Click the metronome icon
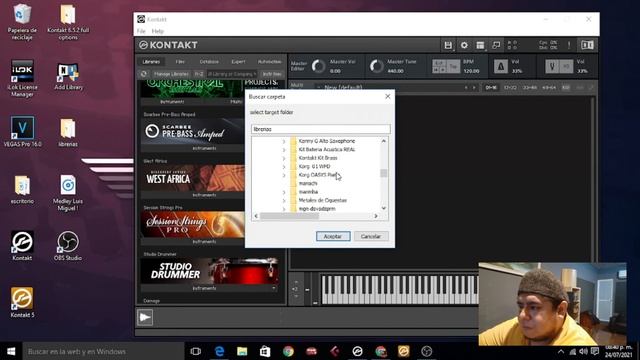The width and height of the screenshot is (640, 360). click(x=501, y=66)
